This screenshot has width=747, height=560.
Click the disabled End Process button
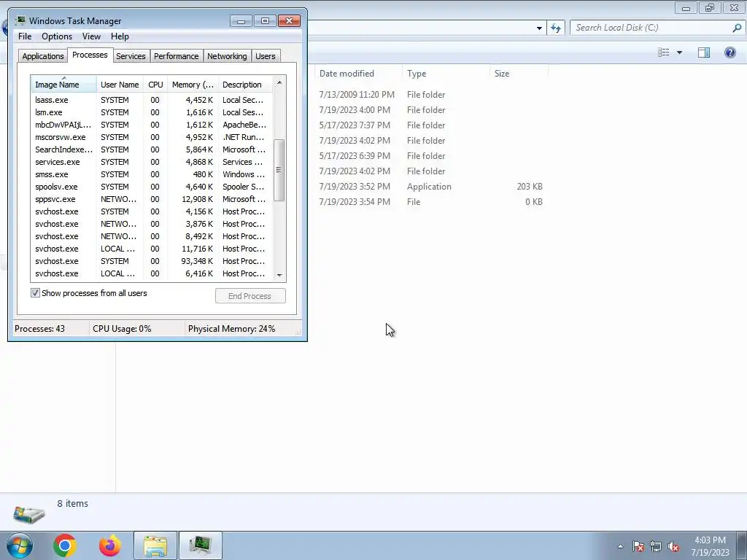coord(250,296)
